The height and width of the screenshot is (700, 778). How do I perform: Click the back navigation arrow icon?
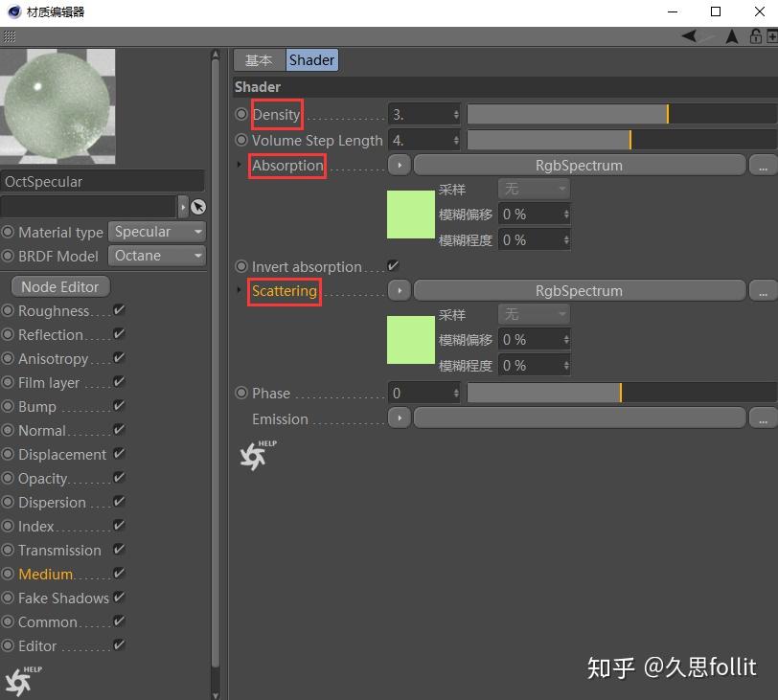[x=687, y=36]
